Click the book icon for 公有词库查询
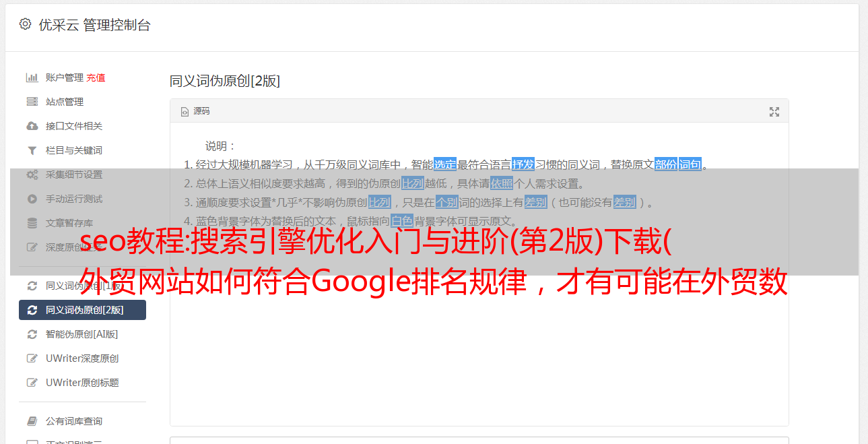The height and width of the screenshot is (444, 868). coord(32,421)
